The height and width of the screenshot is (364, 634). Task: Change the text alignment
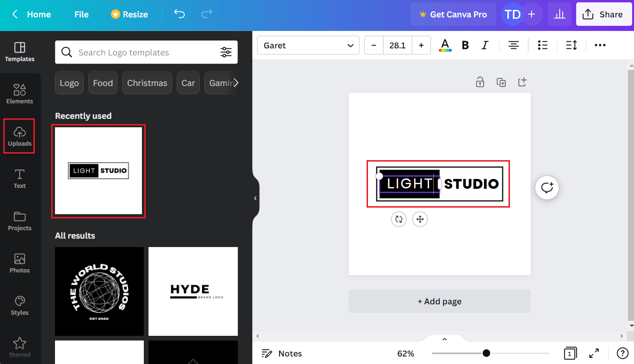click(514, 45)
